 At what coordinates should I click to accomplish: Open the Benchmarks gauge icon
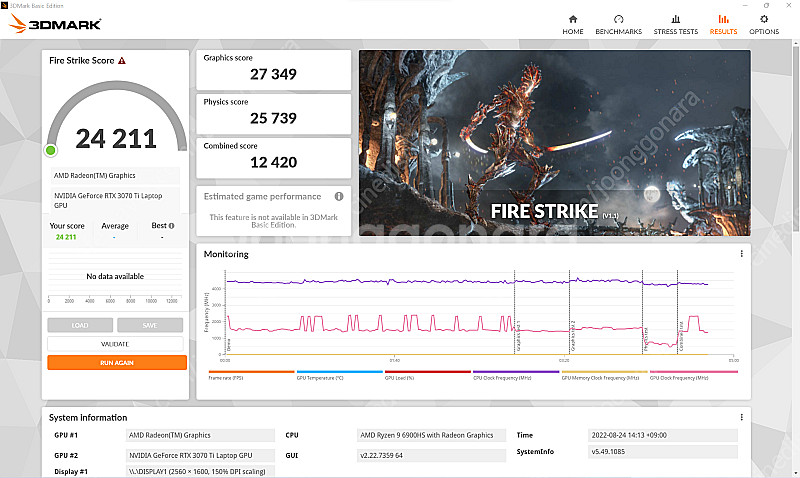pos(618,19)
